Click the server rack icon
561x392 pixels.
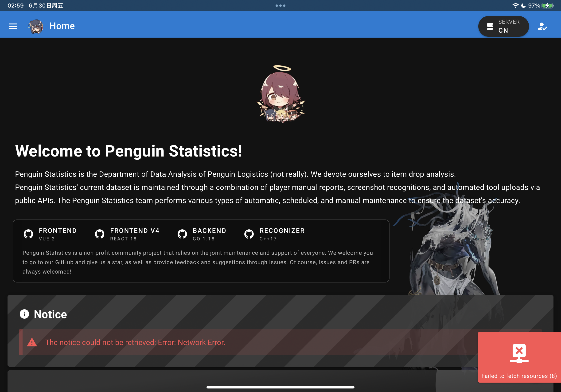click(x=489, y=26)
